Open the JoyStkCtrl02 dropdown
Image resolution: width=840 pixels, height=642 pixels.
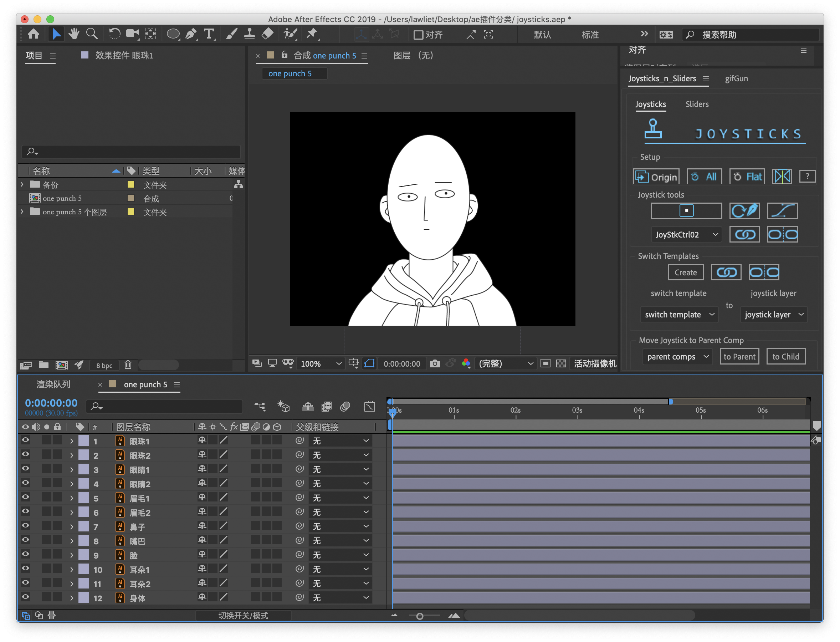tap(686, 234)
